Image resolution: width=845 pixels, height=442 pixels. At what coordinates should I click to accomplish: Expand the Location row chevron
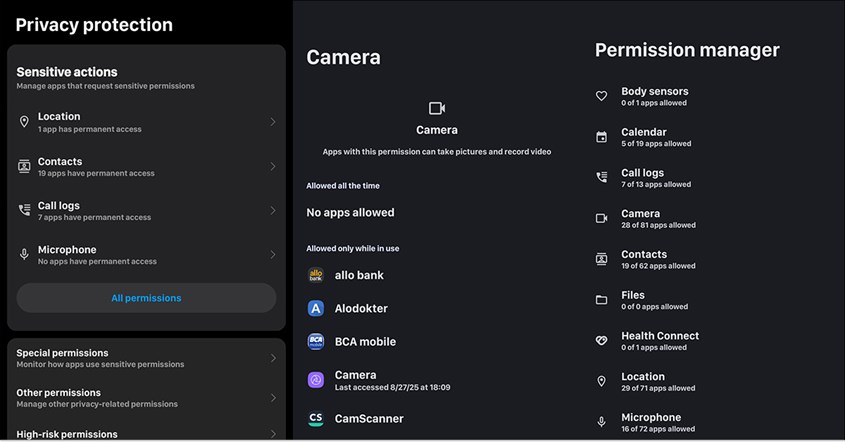point(273,122)
